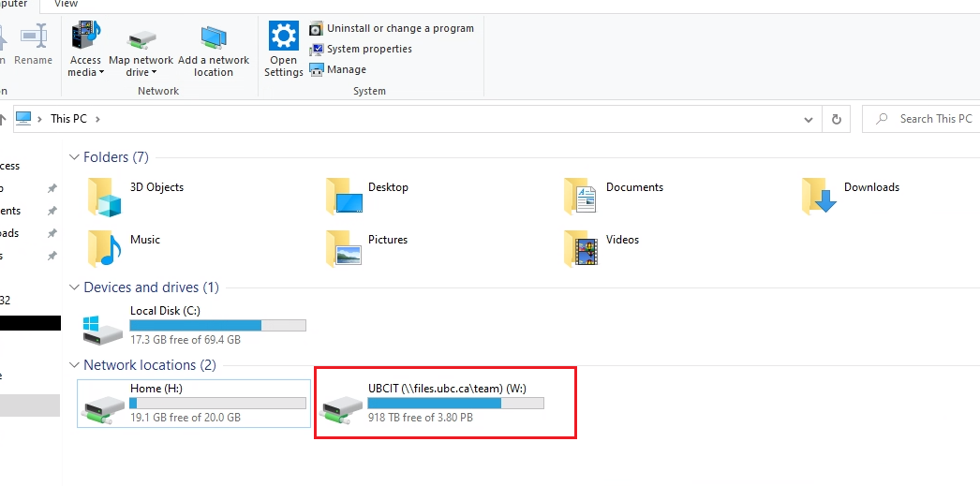Click System properties in the ribbon
980x486 pixels.
pos(368,49)
